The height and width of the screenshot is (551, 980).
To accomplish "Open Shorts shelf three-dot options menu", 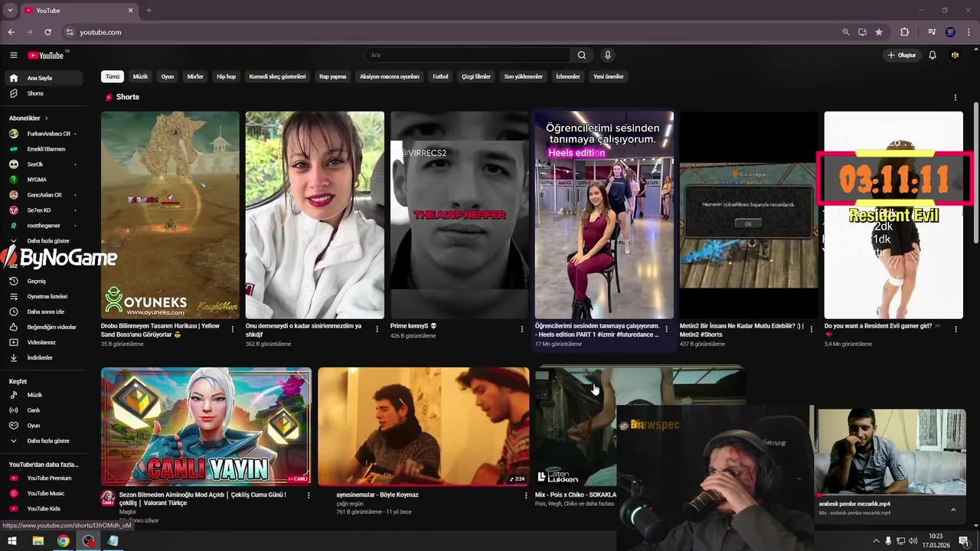I will click(955, 97).
